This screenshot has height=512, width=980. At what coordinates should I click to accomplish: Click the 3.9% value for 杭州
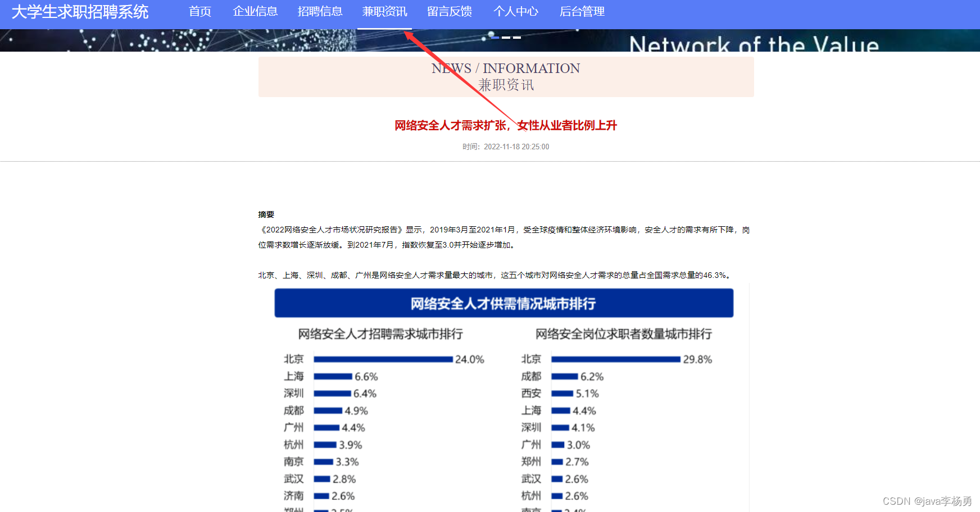(351, 445)
